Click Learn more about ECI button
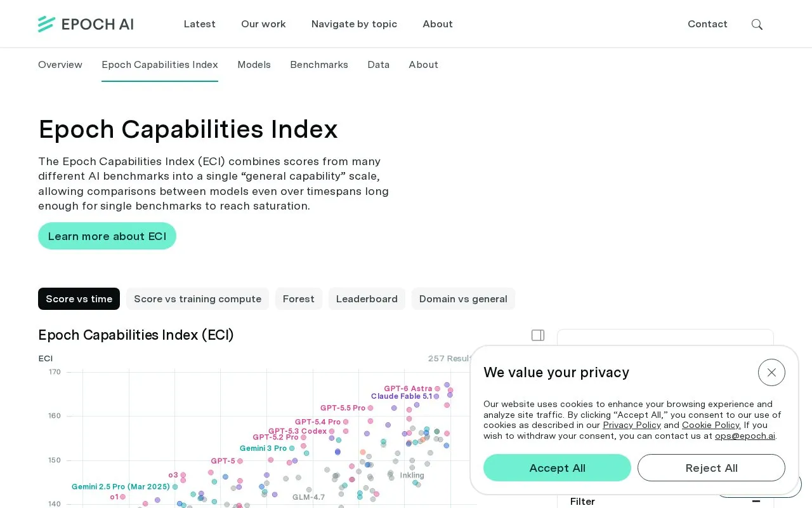The image size is (812, 508). click(x=107, y=236)
